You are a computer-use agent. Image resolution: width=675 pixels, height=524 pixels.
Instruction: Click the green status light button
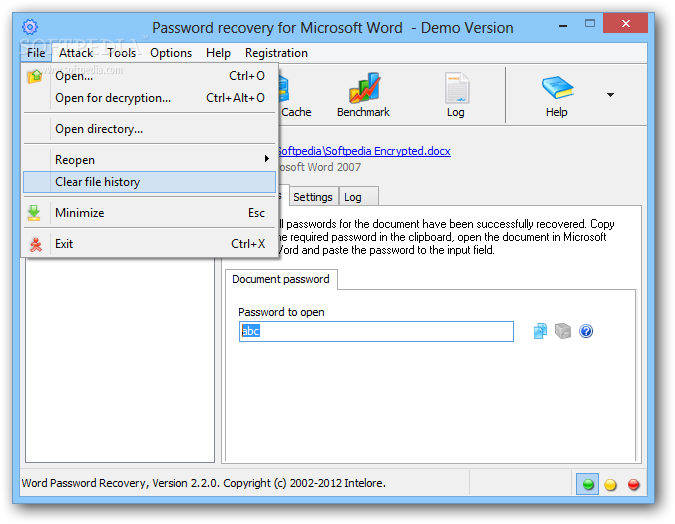588,485
